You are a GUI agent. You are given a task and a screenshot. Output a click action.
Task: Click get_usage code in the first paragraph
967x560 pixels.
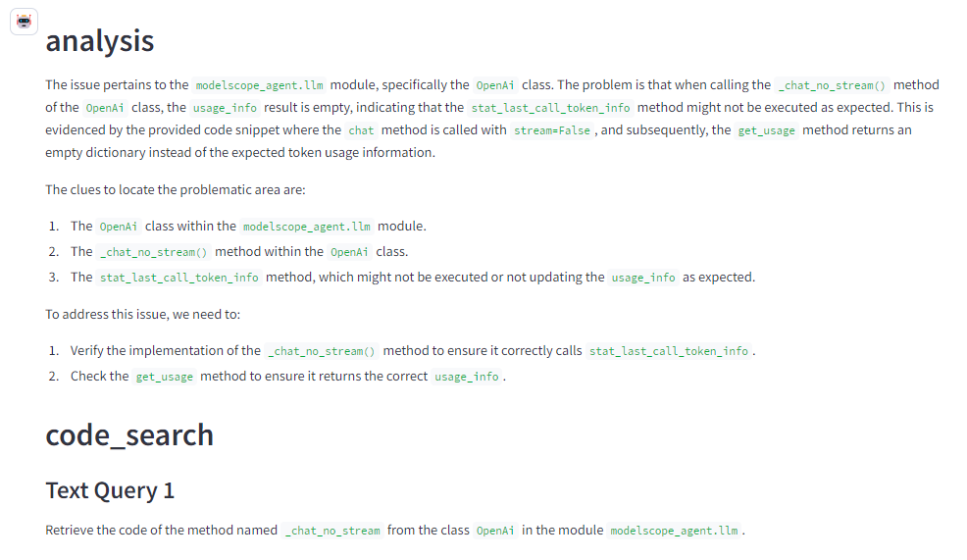coord(766,130)
